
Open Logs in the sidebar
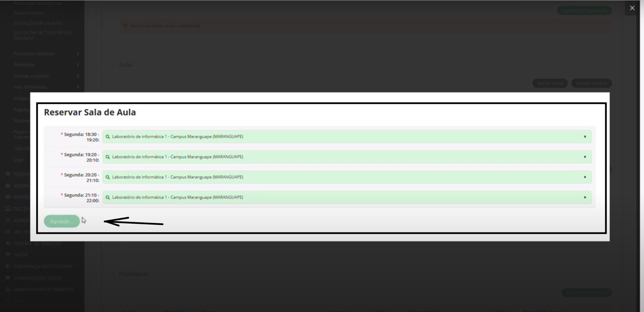[x=19, y=160]
